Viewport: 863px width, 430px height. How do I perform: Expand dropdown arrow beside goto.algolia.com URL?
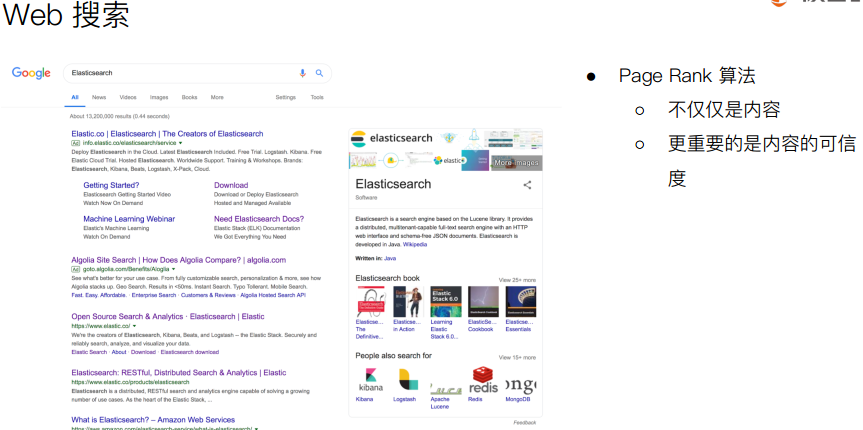[173, 269]
